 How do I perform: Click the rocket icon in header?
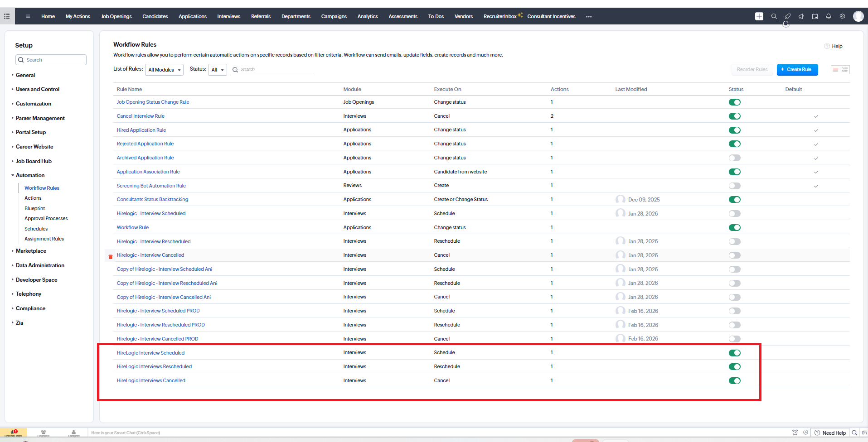pos(788,16)
